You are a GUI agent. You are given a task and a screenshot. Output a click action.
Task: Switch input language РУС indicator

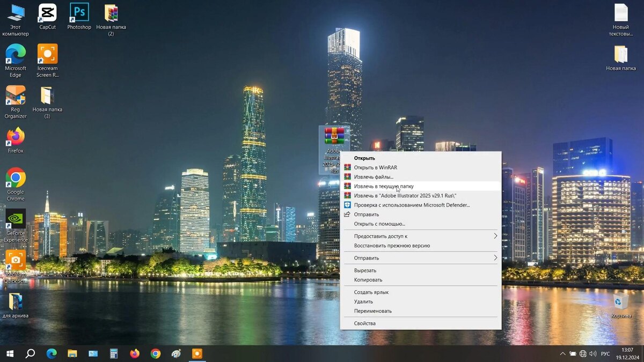coord(605,353)
